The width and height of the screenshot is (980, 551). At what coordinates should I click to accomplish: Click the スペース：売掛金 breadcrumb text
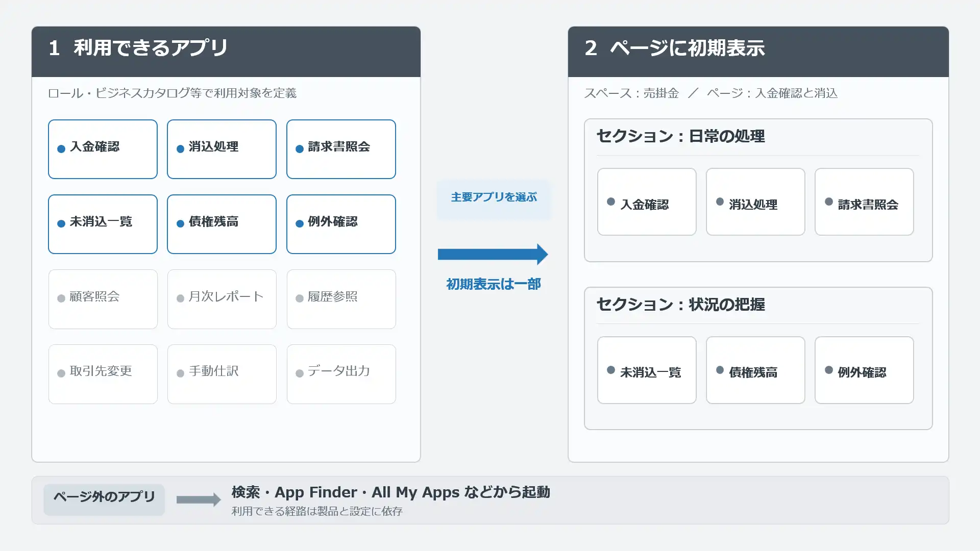(x=631, y=93)
